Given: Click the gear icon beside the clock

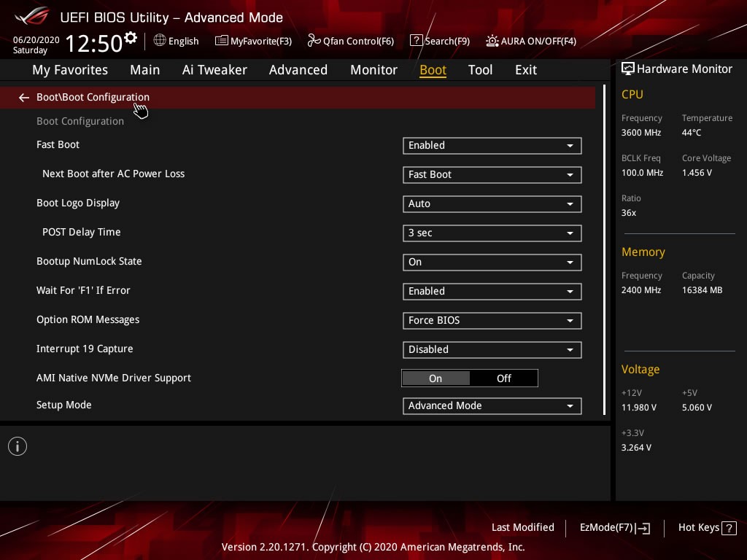Looking at the screenshot, I should [131, 37].
